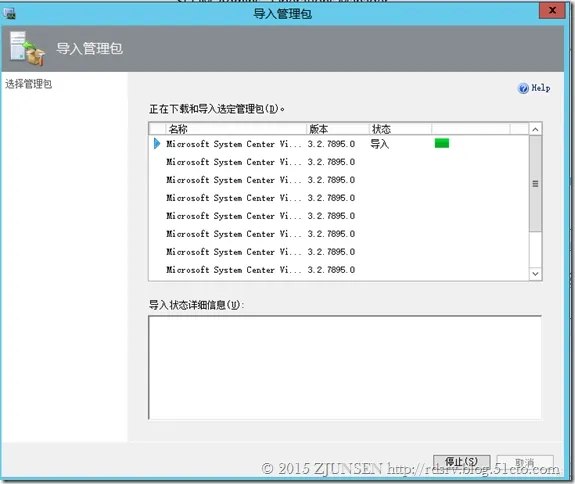Sort by the 名称 column header
Viewport: 575px width, 484px height.
235,129
